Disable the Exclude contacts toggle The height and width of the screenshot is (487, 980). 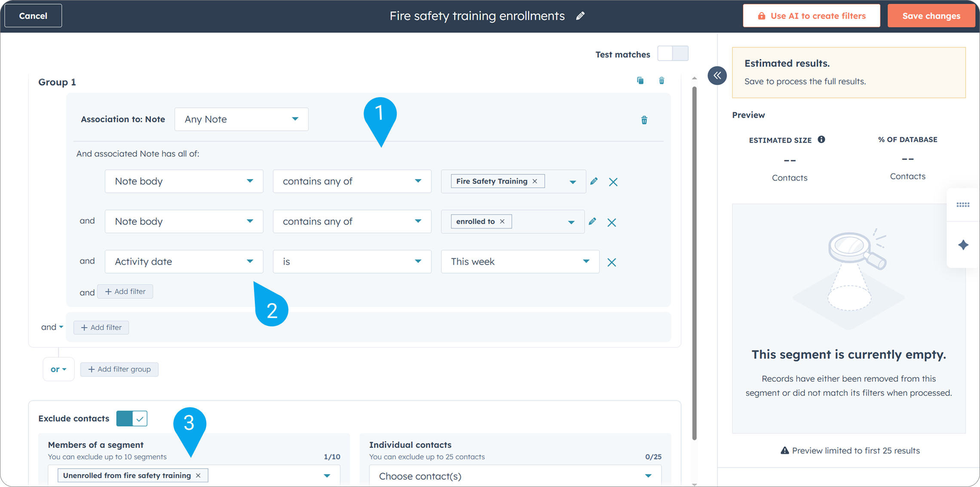click(x=132, y=418)
